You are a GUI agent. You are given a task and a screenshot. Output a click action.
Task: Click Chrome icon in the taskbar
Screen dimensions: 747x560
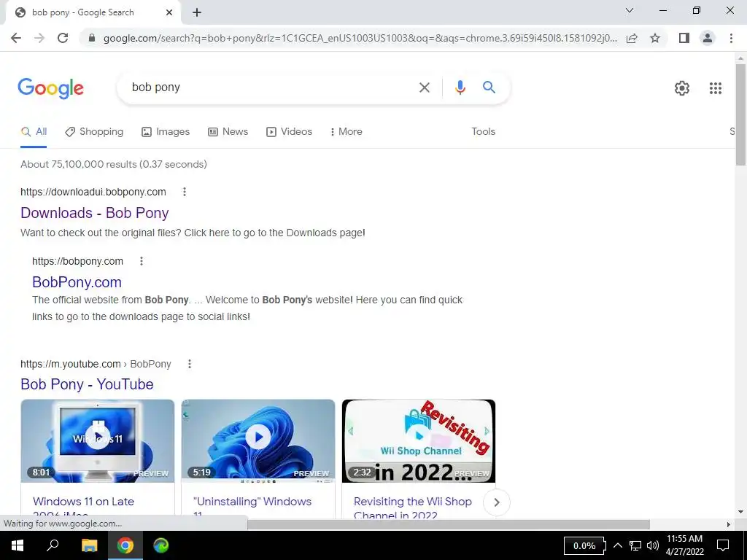tap(125, 545)
